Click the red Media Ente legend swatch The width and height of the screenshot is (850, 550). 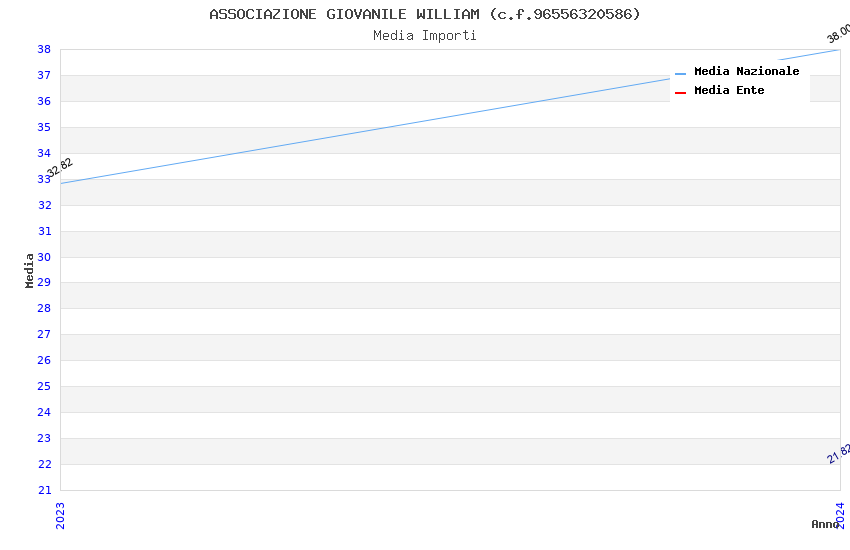[x=680, y=93]
